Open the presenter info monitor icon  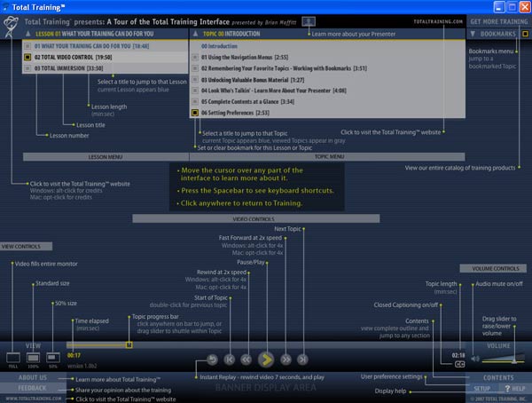click(309, 20)
